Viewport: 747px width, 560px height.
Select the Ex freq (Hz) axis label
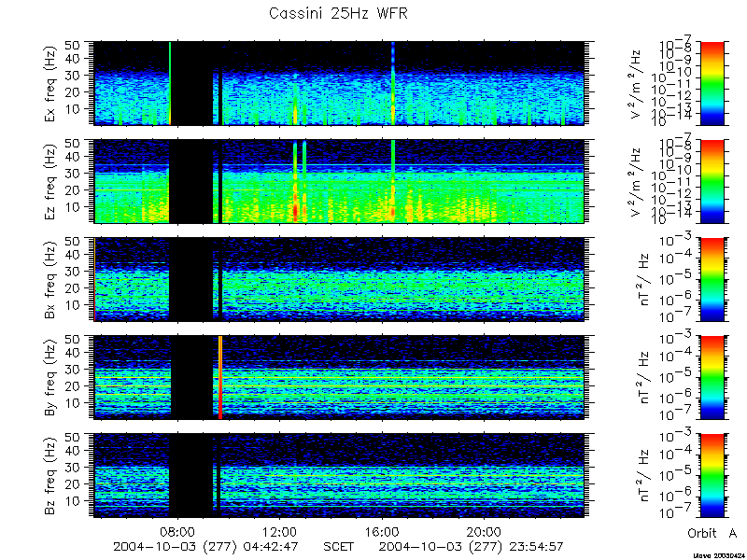point(50,83)
